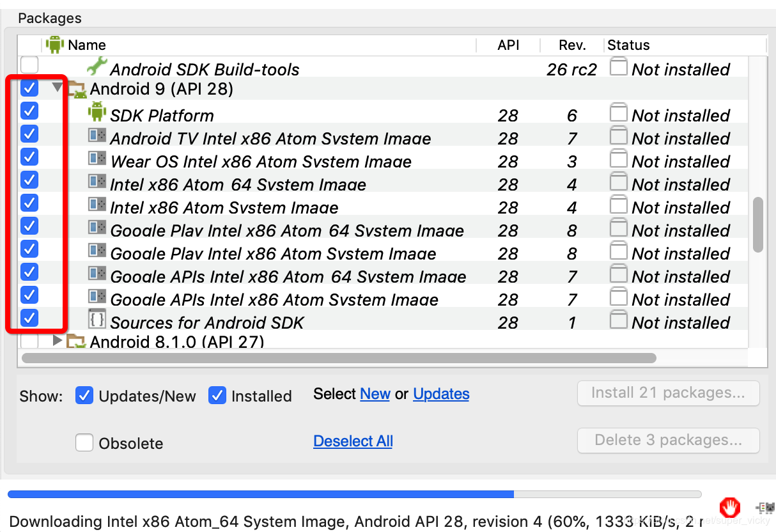
Task: Click the SDK Platform android icon
Action: [x=97, y=113]
